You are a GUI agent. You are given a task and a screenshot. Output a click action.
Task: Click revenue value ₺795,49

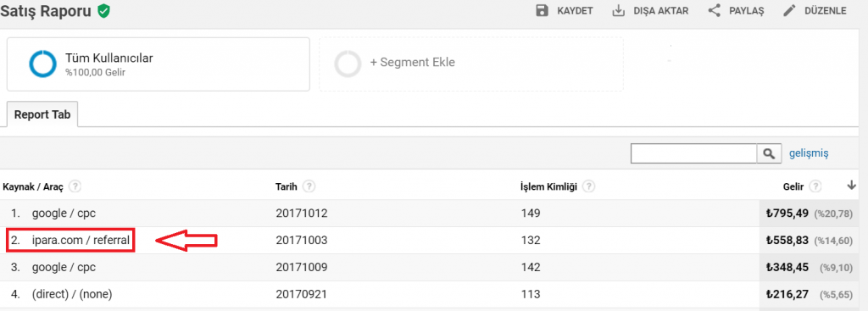787,213
